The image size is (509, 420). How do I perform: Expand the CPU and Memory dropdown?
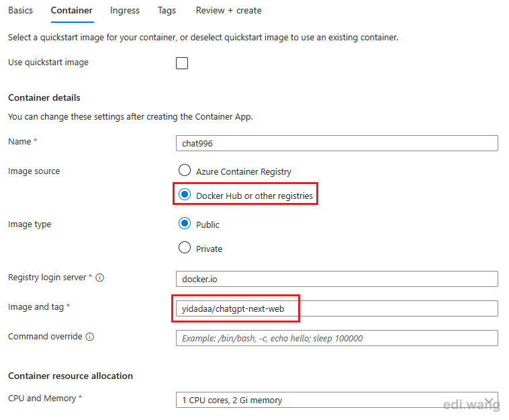[x=336, y=400]
